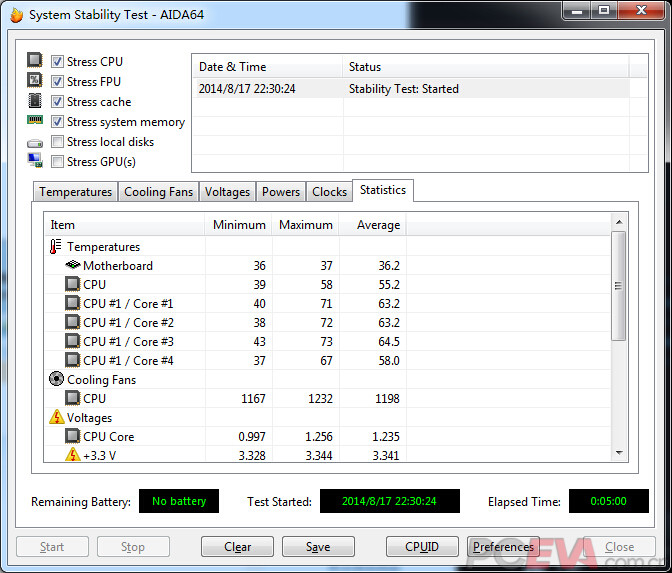Sort by the Average column header

pos(373,225)
